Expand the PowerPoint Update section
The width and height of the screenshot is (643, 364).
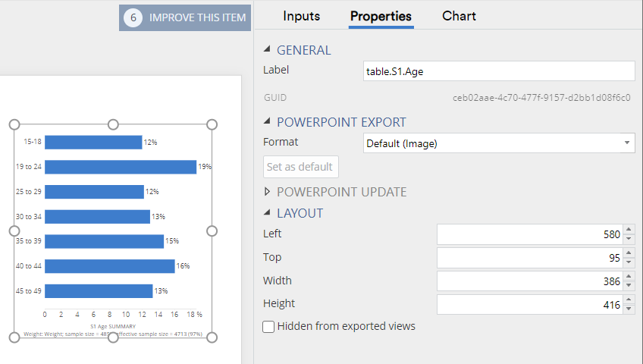click(267, 192)
